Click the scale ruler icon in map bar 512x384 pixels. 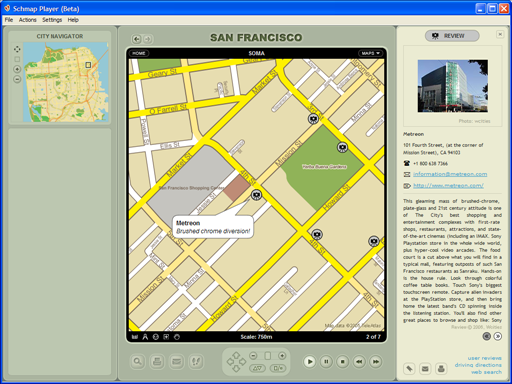(135, 337)
